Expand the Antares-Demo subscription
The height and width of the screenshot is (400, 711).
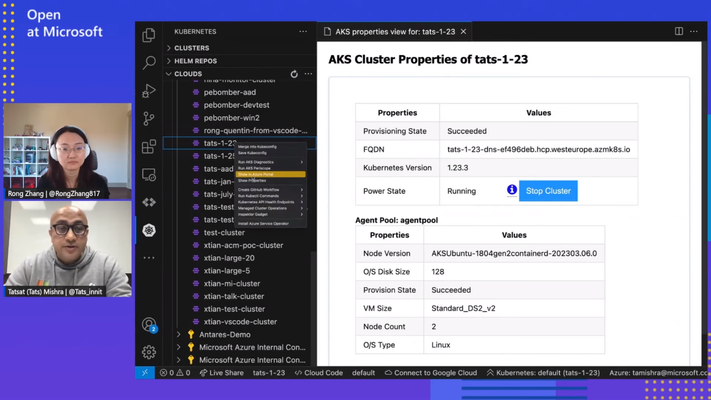click(178, 334)
